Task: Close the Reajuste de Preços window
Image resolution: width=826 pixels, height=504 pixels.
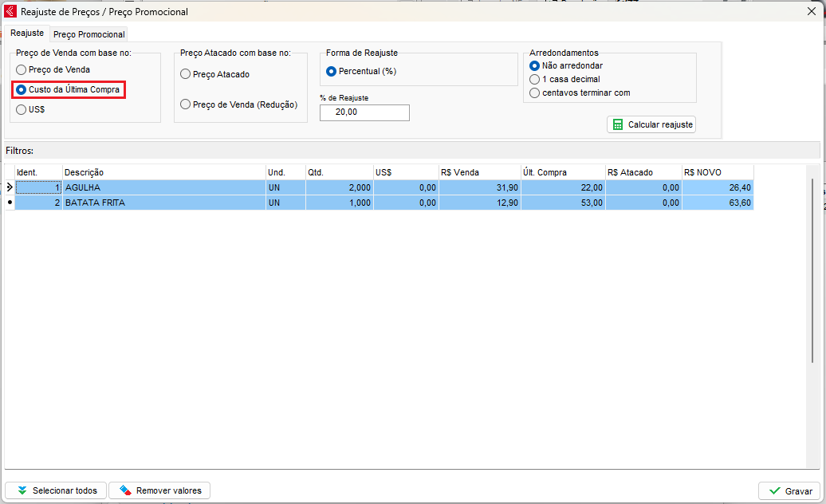Action: tap(812, 12)
